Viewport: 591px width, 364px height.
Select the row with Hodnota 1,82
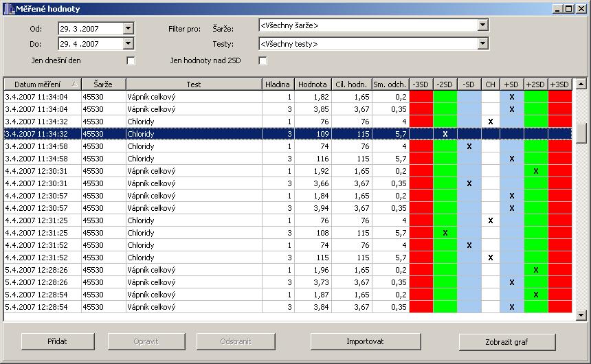click(288, 97)
